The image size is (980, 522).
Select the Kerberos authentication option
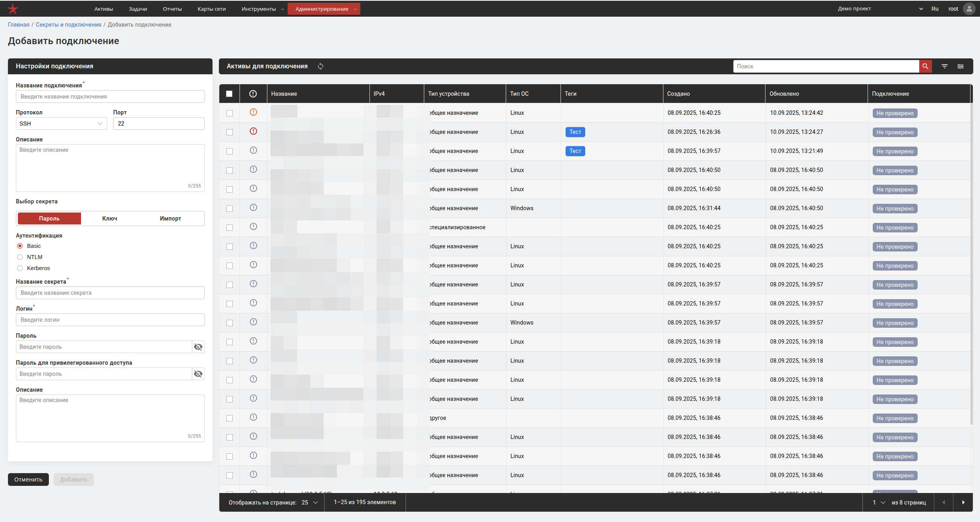point(20,268)
